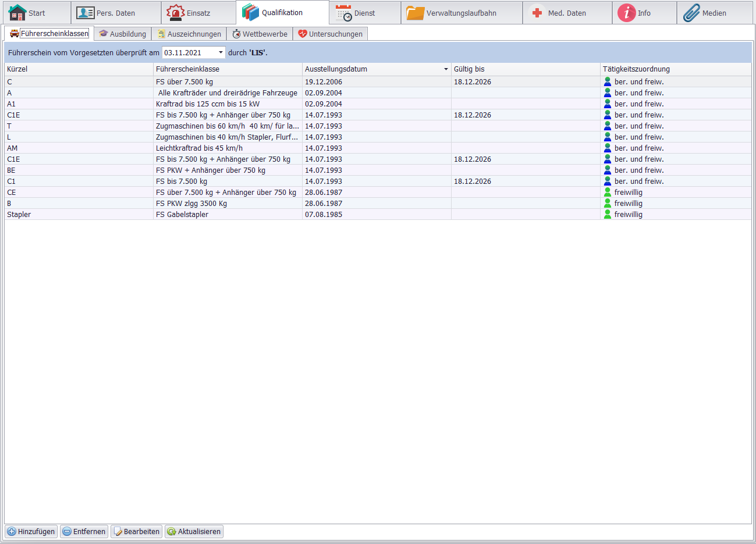756x544 pixels.
Task: Click the red cross icon for Med. Daten
Action: point(537,13)
